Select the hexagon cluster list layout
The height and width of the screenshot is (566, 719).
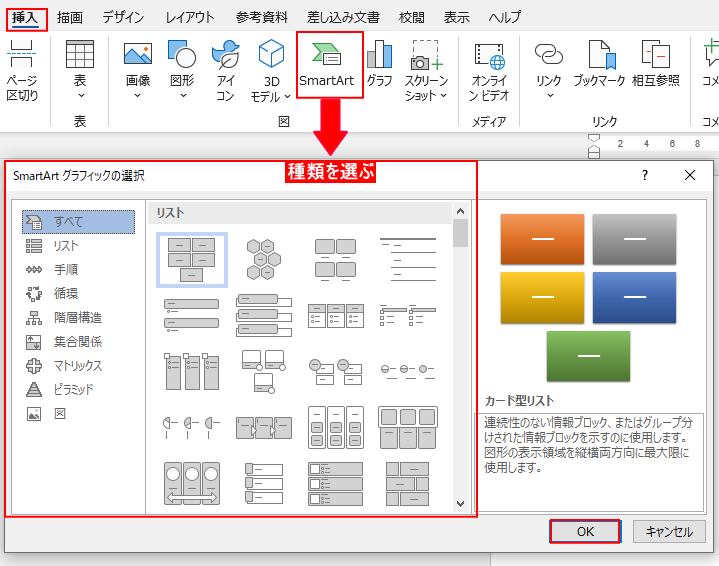(x=263, y=260)
